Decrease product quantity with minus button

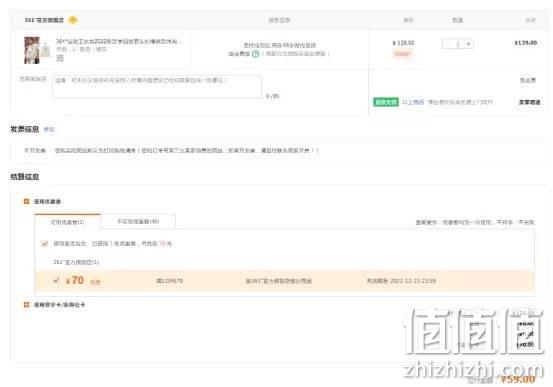click(447, 44)
